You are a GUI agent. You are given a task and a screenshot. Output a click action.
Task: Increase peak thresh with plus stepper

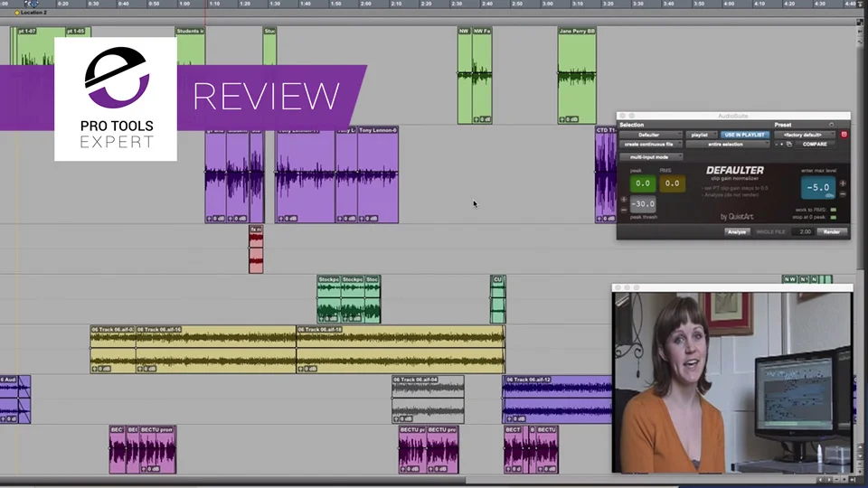[x=624, y=199]
